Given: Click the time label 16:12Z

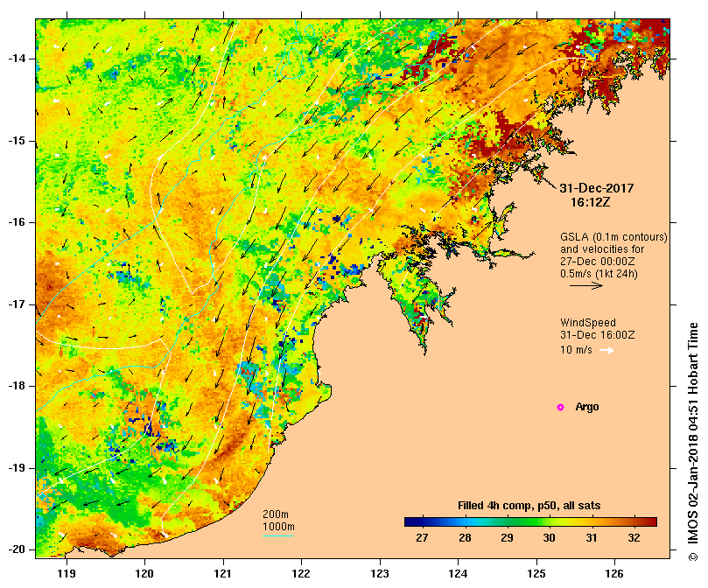Looking at the screenshot, I should 591,202.
